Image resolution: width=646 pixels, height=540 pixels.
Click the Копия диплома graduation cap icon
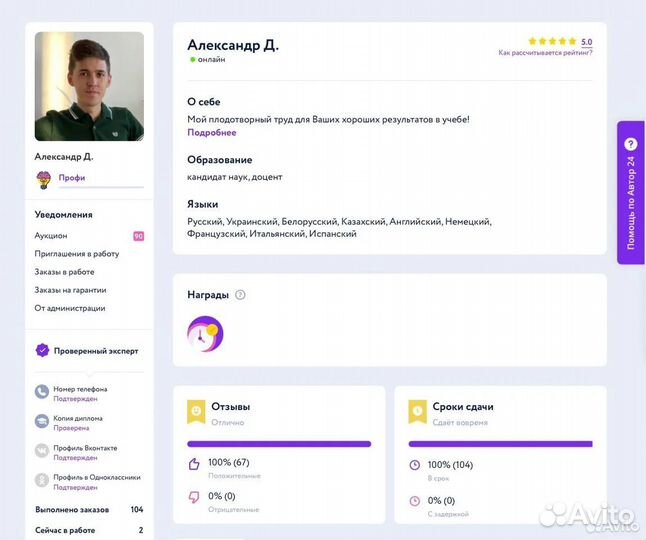point(42,421)
